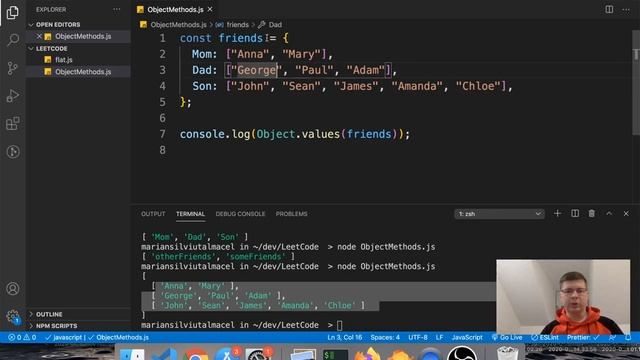Screen dimensions: 640x360
Task: Click friends in the breadcrumb
Action: pyautogui.click(x=237, y=24)
